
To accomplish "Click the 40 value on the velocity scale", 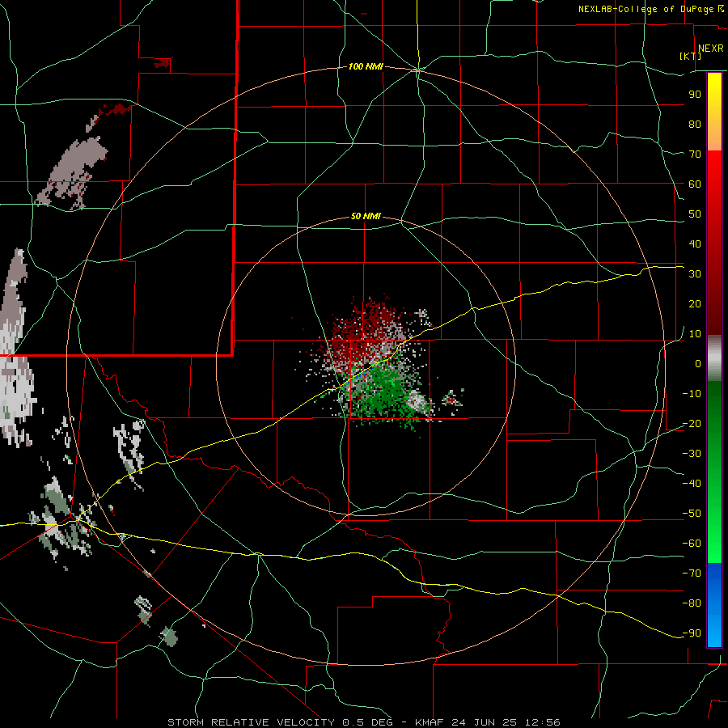I will [x=695, y=243].
